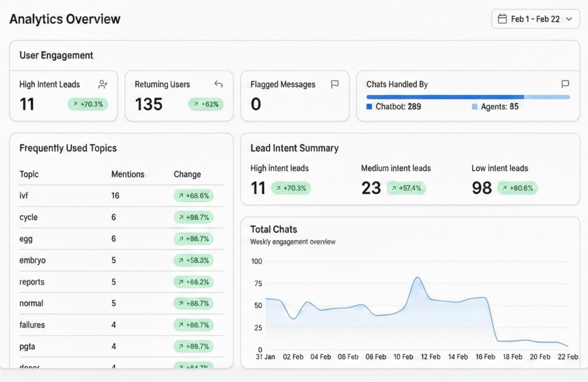This screenshot has width=588, height=382.
Task: Select the reports topic row
Action: 121,282
